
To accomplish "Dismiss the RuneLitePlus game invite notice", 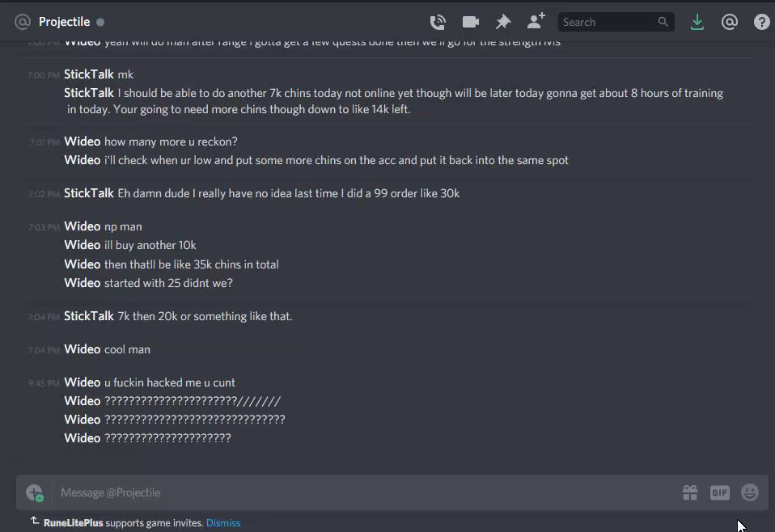I will coord(223,522).
